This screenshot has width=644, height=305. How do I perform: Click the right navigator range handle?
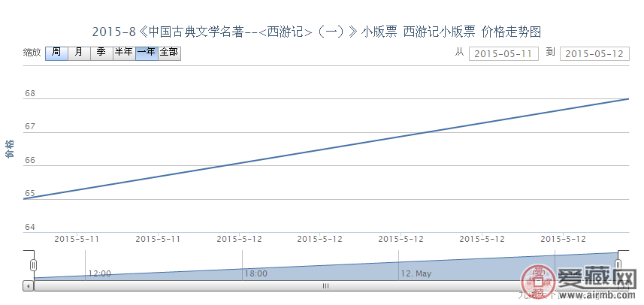(618, 264)
